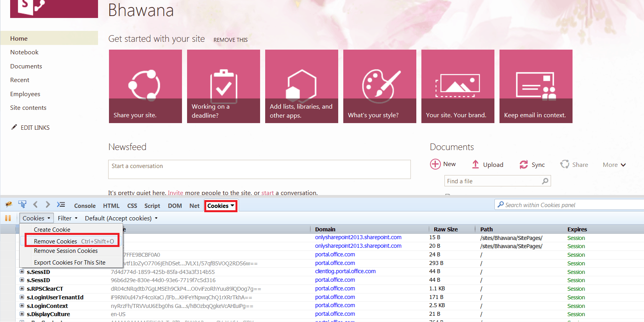The width and height of the screenshot is (644, 322).
Task: Click the Newsfeed heading
Action: point(127,147)
